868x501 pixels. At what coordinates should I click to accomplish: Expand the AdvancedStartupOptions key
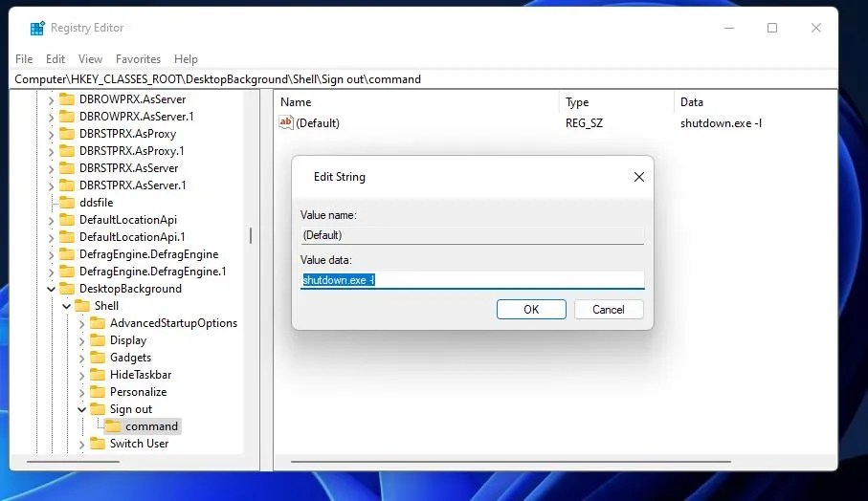point(82,323)
